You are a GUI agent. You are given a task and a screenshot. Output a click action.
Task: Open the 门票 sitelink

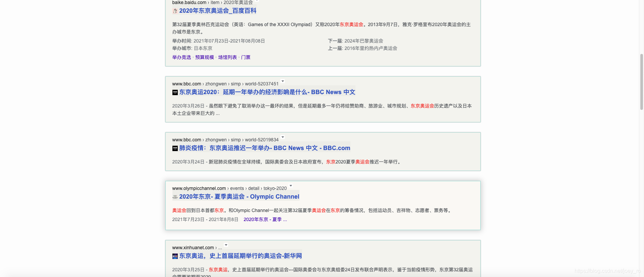246,57
